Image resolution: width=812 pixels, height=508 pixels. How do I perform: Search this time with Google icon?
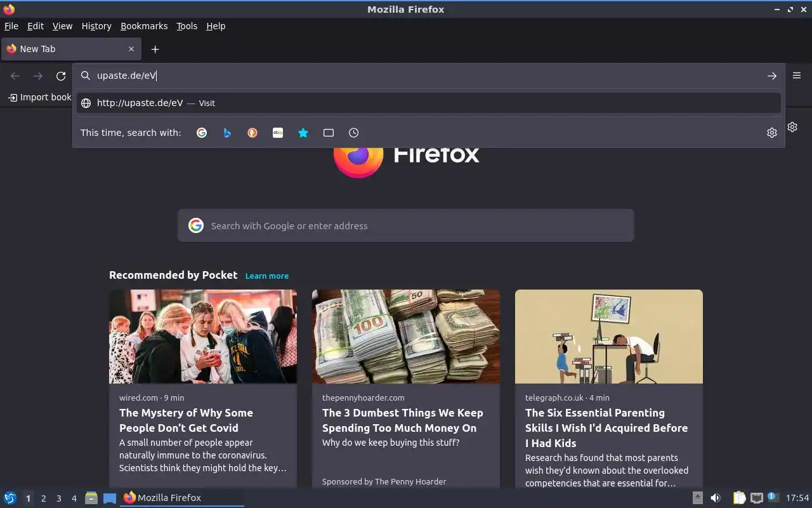(x=202, y=133)
